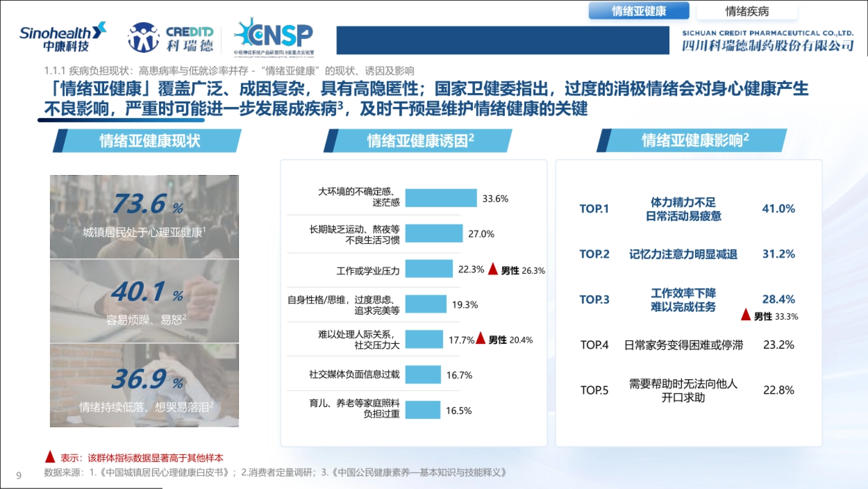Screen dimensions: 868x489
Task: Click the CNSP logo
Action: (274, 37)
